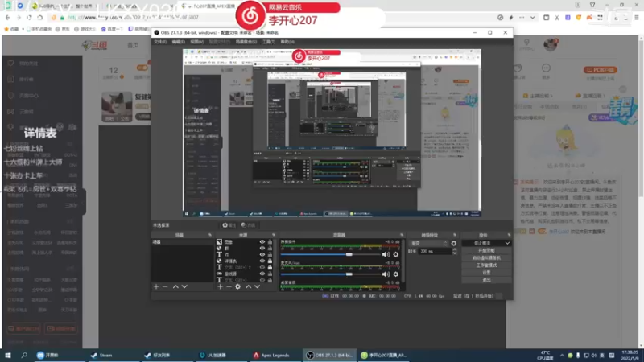Image resolution: width=644 pixels, height=362 pixels.
Task: Remove the selected source with the minus icon
Action: tap(229, 286)
